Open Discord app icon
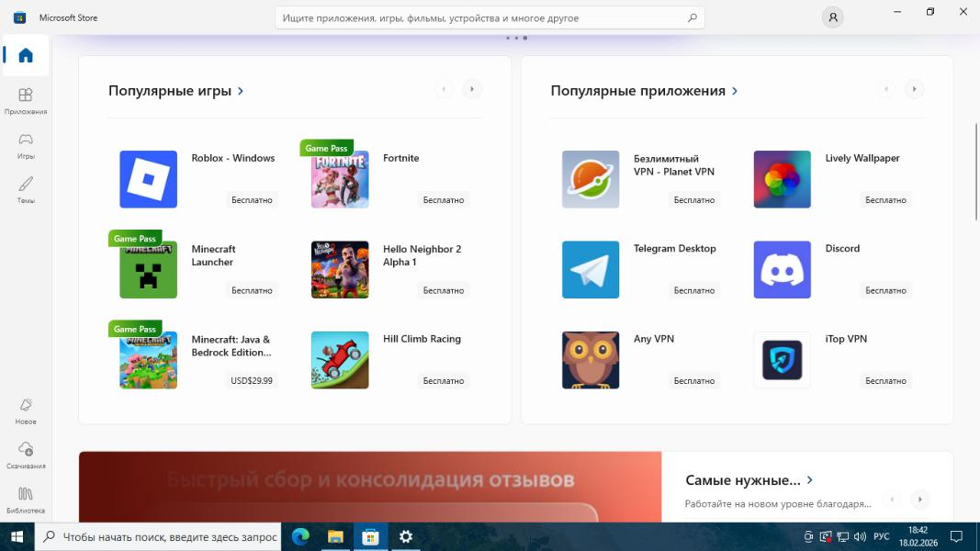 click(782, 270)
